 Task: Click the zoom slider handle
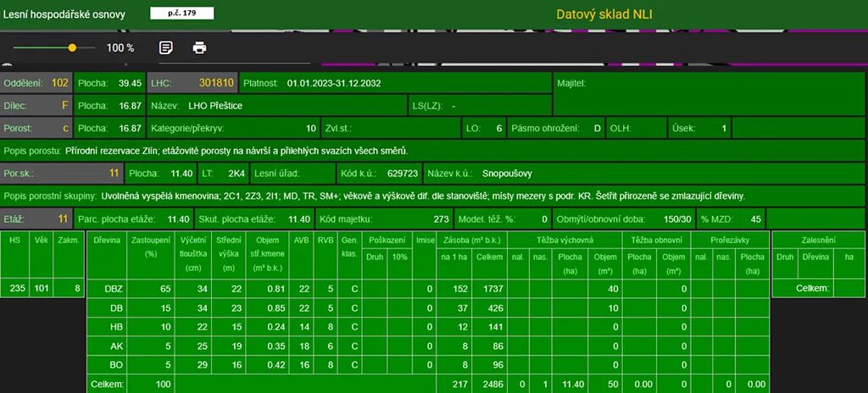72,47
